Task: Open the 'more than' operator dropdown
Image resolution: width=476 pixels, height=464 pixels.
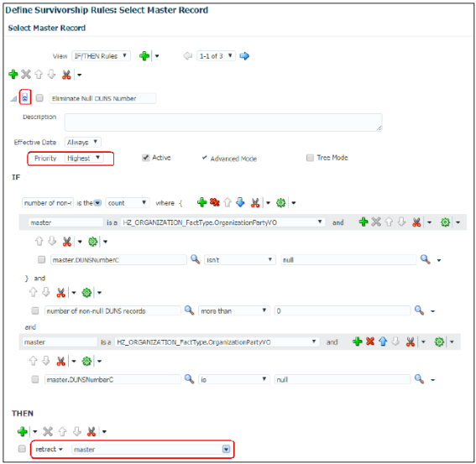Action: tap(234, 310)
